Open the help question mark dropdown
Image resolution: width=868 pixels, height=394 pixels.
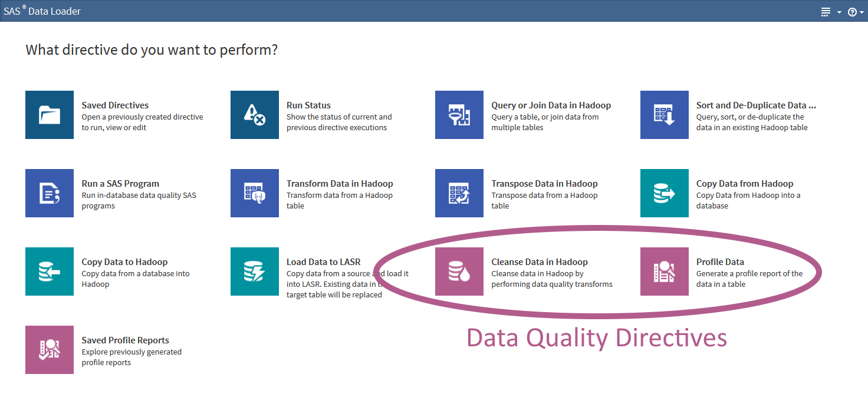click(x=856, y=12)
